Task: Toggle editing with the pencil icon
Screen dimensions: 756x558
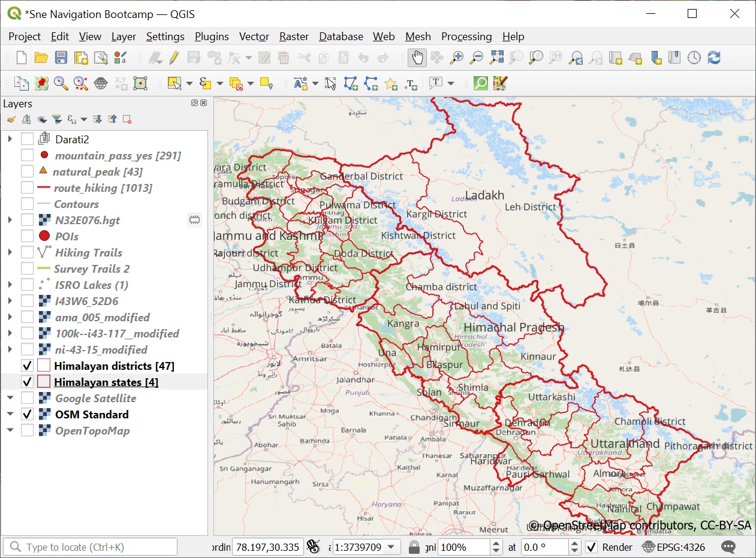Action: 174,58
